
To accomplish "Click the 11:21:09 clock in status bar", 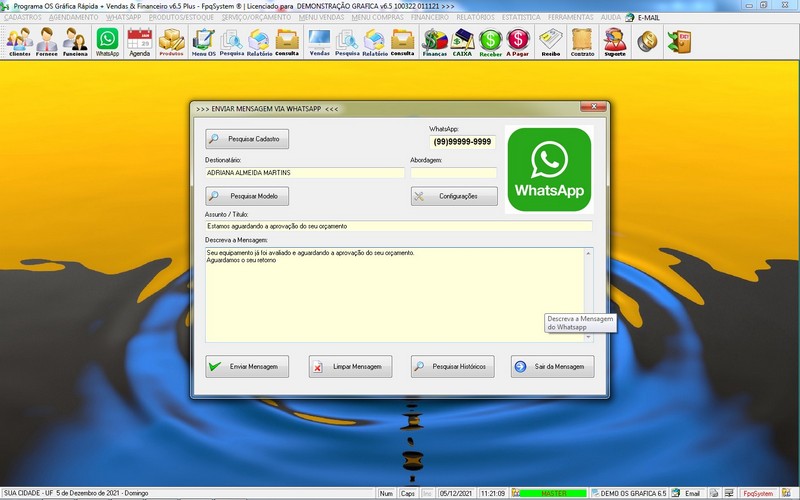I will (492, 493).
